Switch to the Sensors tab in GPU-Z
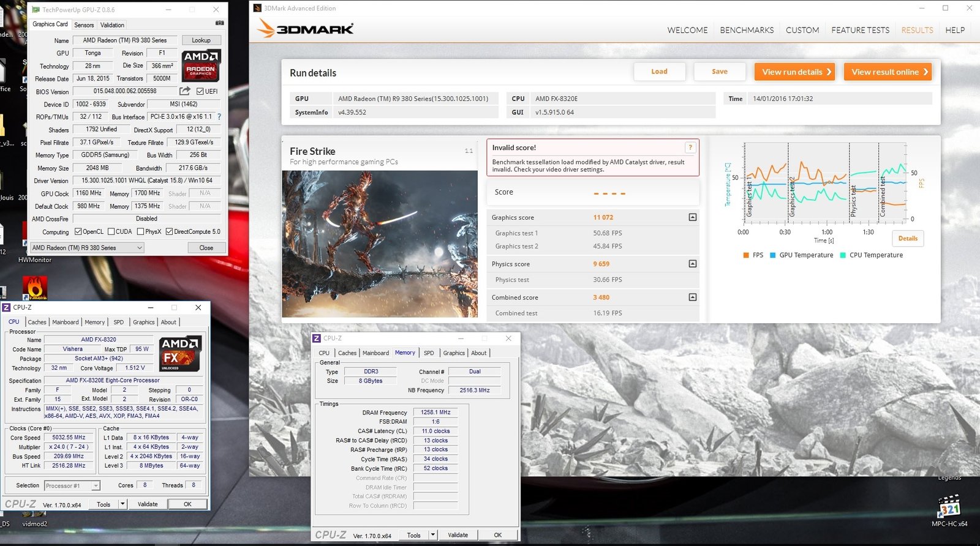Screen dimensions: 980x546 pos(84,25)
